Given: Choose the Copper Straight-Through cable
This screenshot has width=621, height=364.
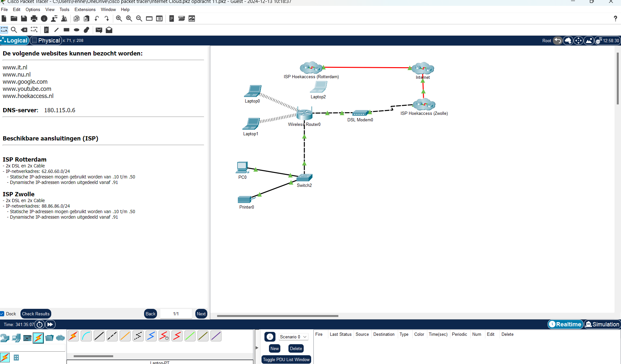Looking at the screenshot, I should [99, 336].
